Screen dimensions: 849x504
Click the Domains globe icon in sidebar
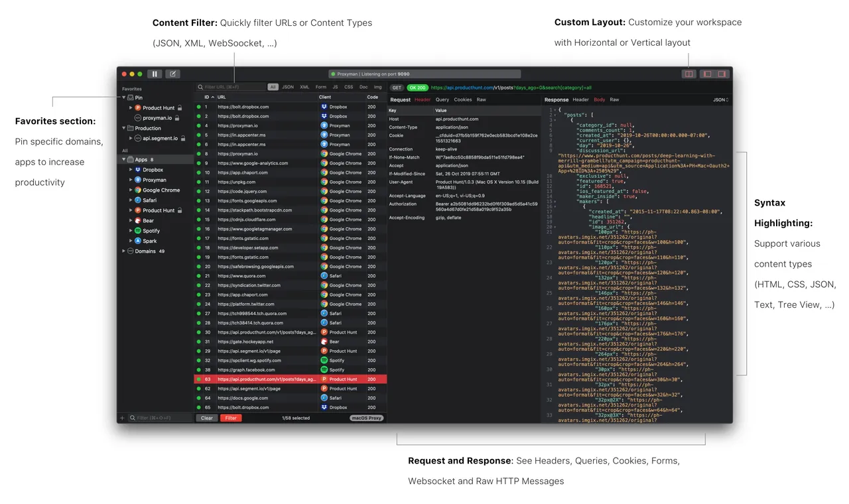point(131,251)
